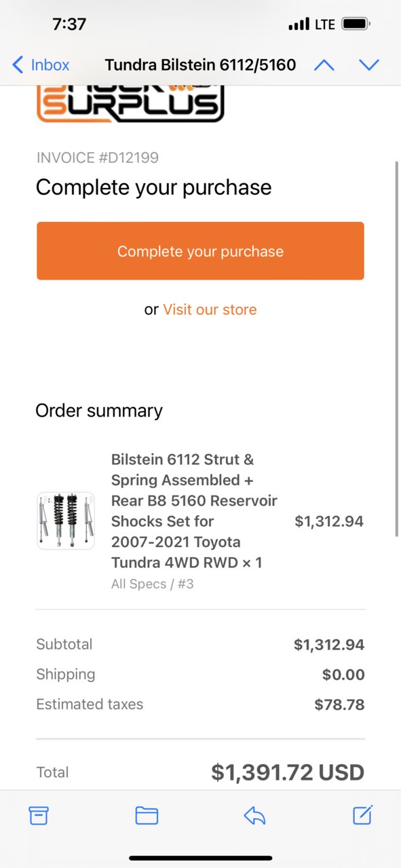The image size is (401, 868).
Task: Tap the battery icon in the status bar
Action: [354, 24]
